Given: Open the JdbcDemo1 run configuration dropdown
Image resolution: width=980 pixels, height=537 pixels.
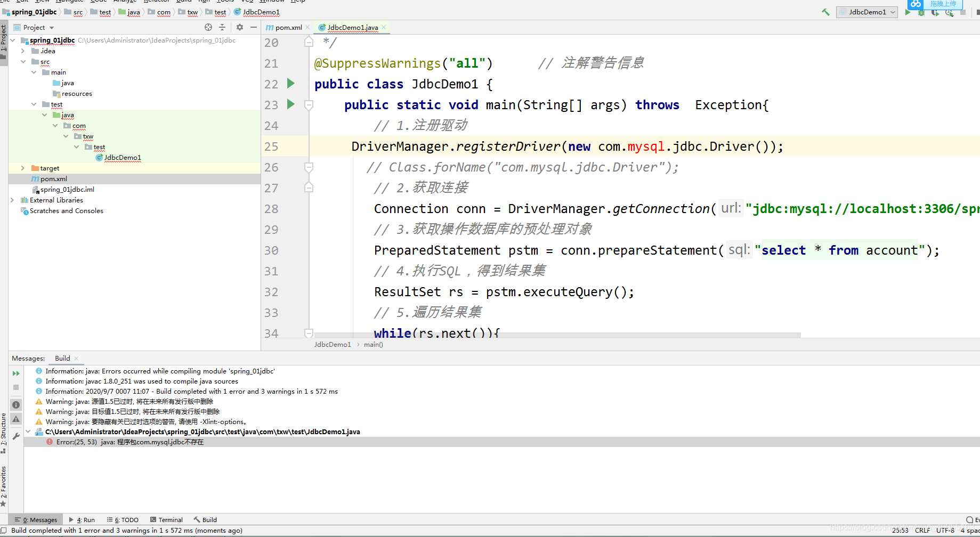Looking at the screenshot, I should (x=867, y=12).
